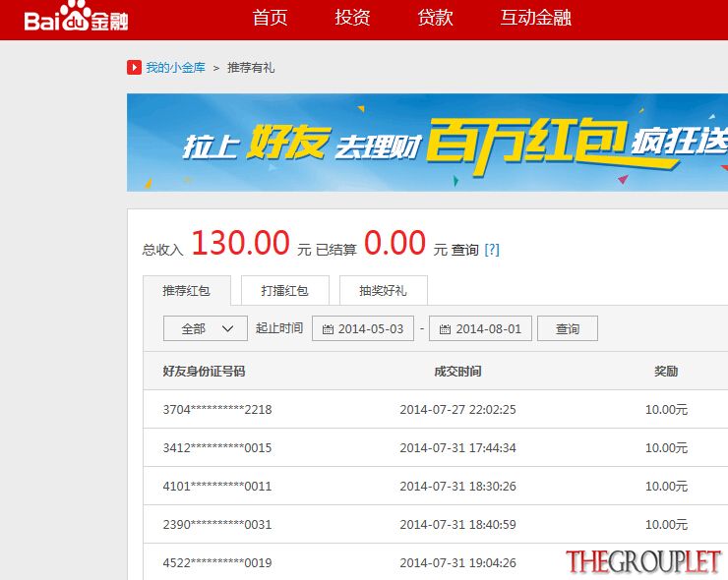728x580 pixels.
Task: Click the 百万红包 promotional banner
Action: (427, 143)
